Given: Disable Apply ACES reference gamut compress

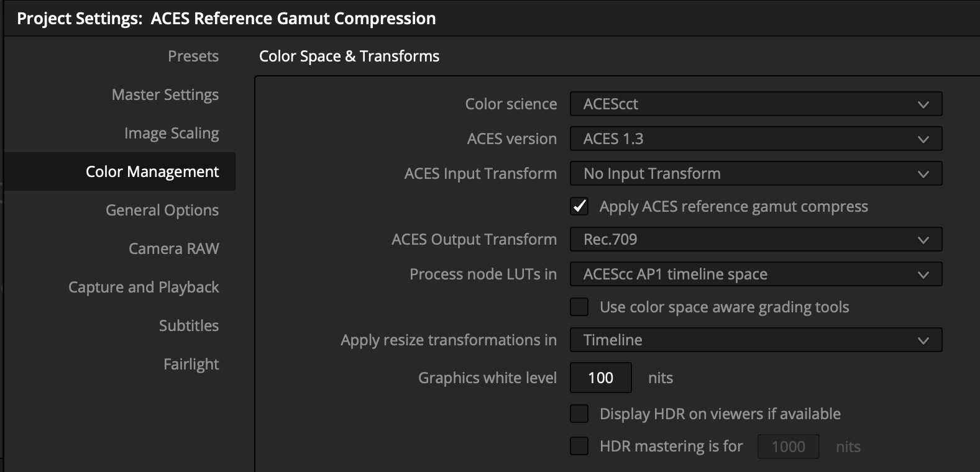Looking at the screenshot, I should (579, 206).
